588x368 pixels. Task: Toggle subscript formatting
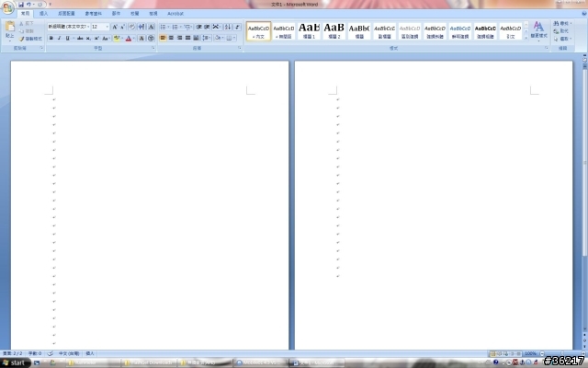(x=88, y=38)
